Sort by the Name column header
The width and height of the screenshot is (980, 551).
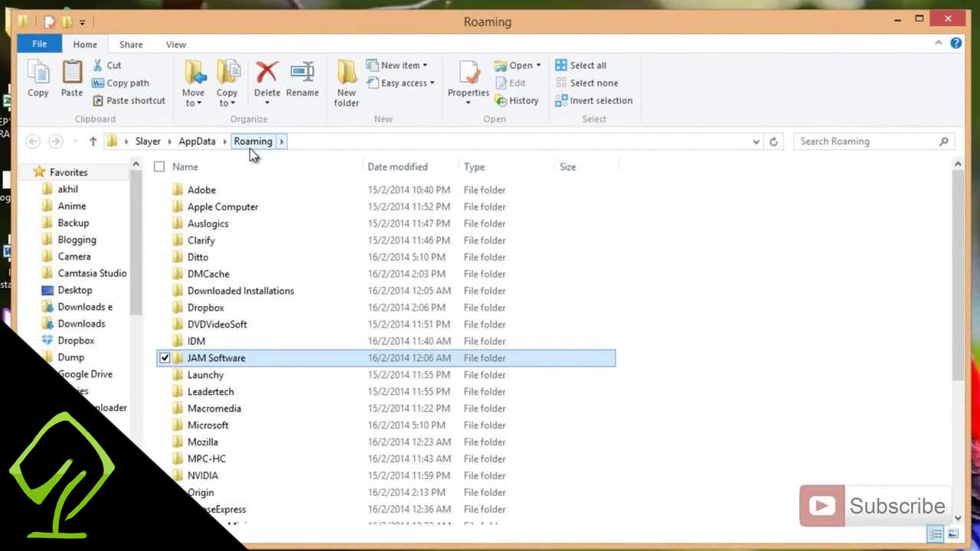point(185,166)
